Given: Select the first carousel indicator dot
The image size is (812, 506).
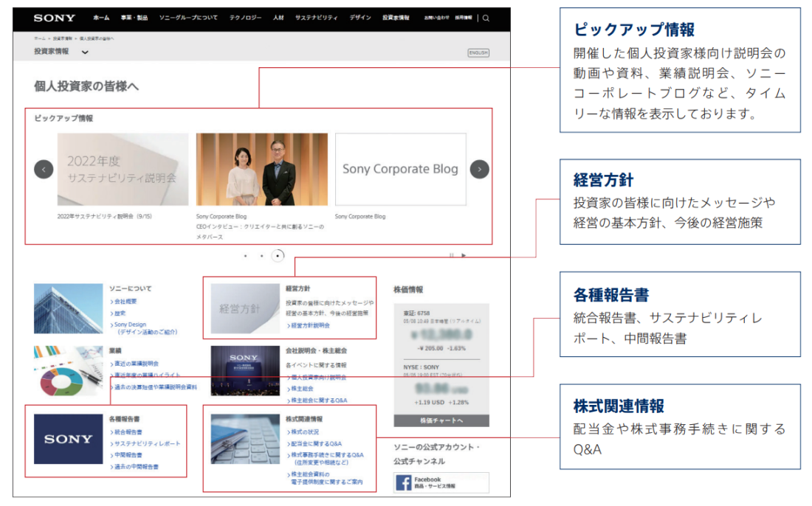Looking at the screenshot, I should pos(245,255).
